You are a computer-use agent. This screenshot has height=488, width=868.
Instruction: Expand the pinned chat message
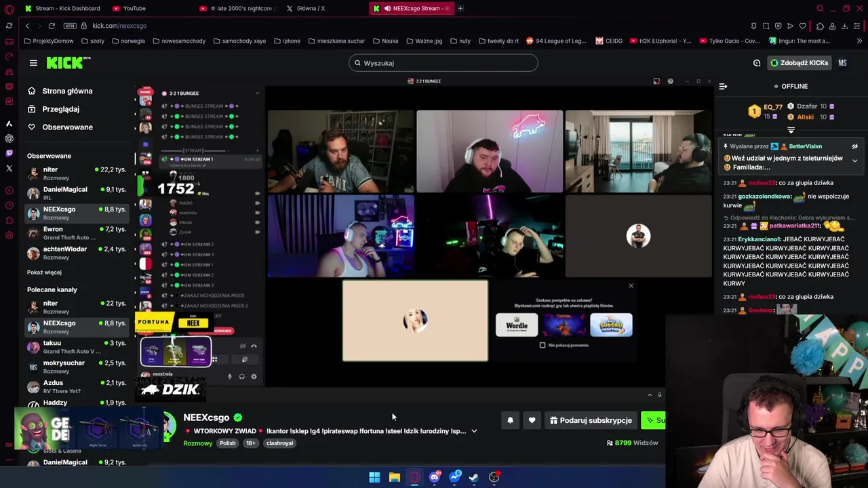point(854,161)
